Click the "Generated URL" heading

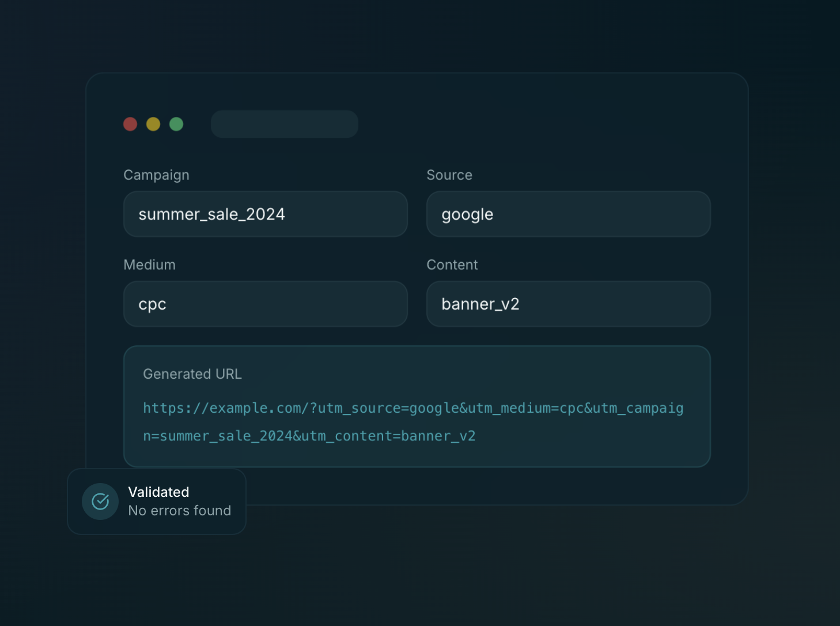coord(192,374)
